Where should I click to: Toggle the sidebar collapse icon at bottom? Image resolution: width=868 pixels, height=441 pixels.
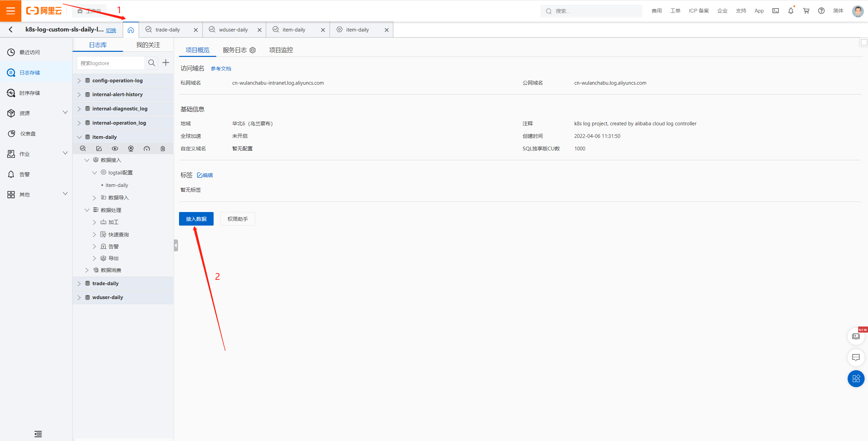point(38,434)
